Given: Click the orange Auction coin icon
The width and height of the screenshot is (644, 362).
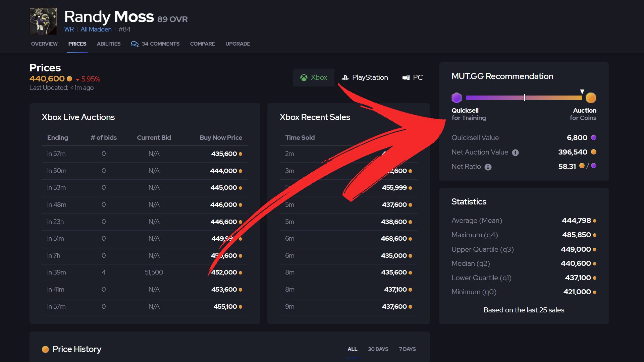Looking at the screenshot, I should (x=591, y=98).
